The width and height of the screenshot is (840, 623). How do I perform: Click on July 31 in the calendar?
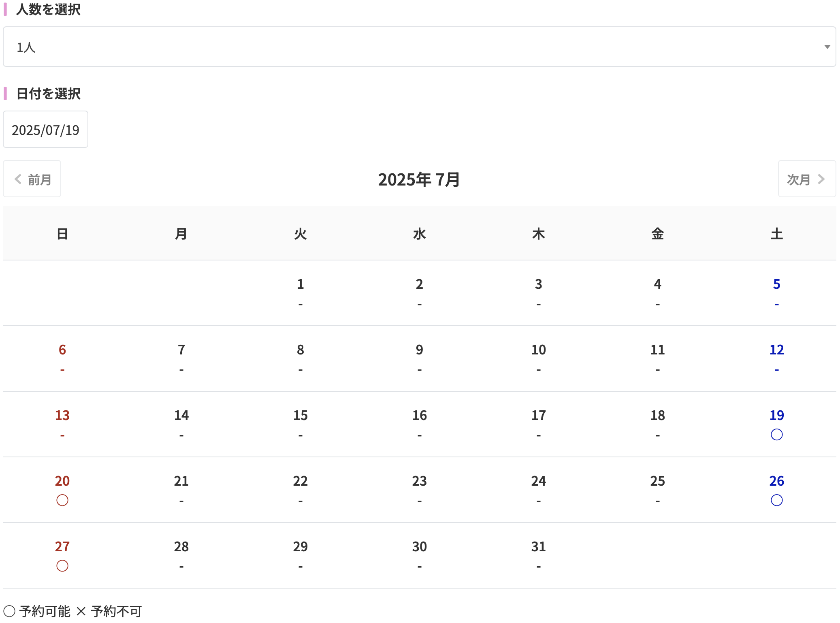[538, 546]
